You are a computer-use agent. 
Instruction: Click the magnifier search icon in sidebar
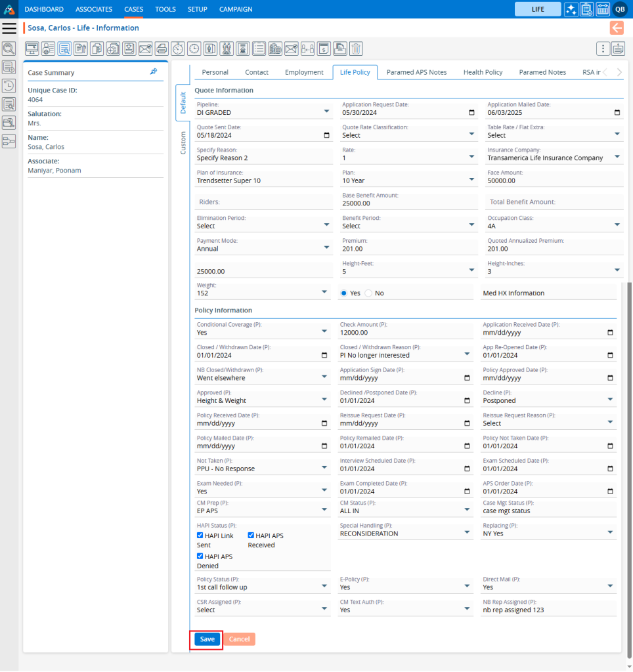pos(9,49)
